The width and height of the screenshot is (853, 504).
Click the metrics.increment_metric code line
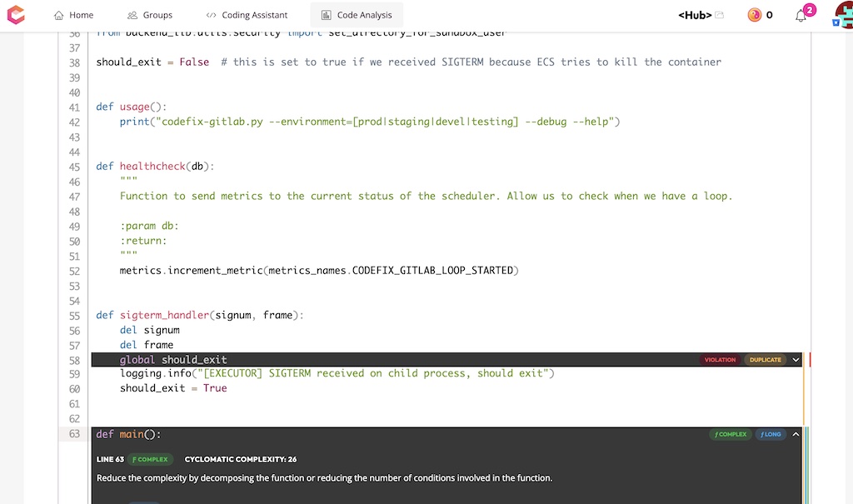319,271
